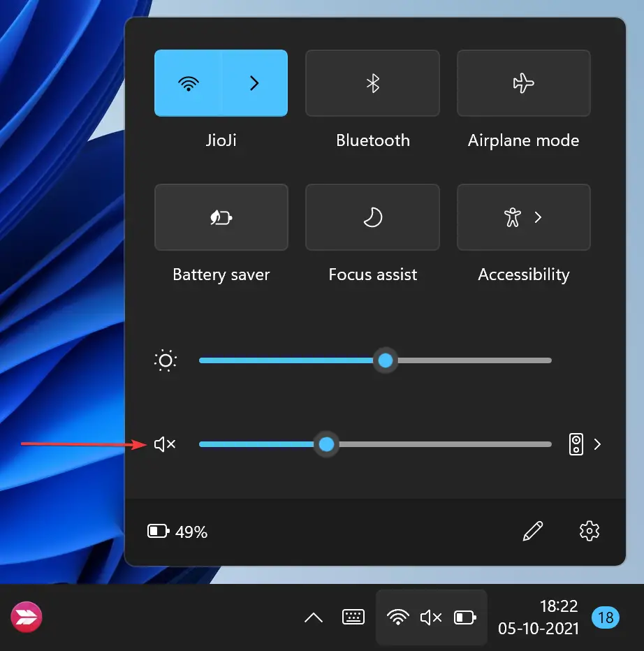Image resolution: width=644 pixels, height=651 pixels.
Task: Toggle Wi-Fi off using the wifi icon tile
Action: coord(188,83)
